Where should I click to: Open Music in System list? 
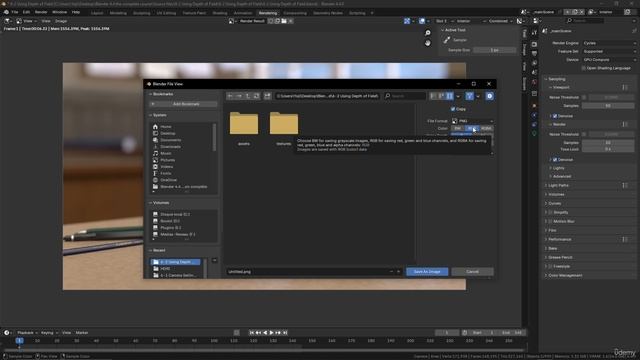pyautogui.click(x=166, y=153)
